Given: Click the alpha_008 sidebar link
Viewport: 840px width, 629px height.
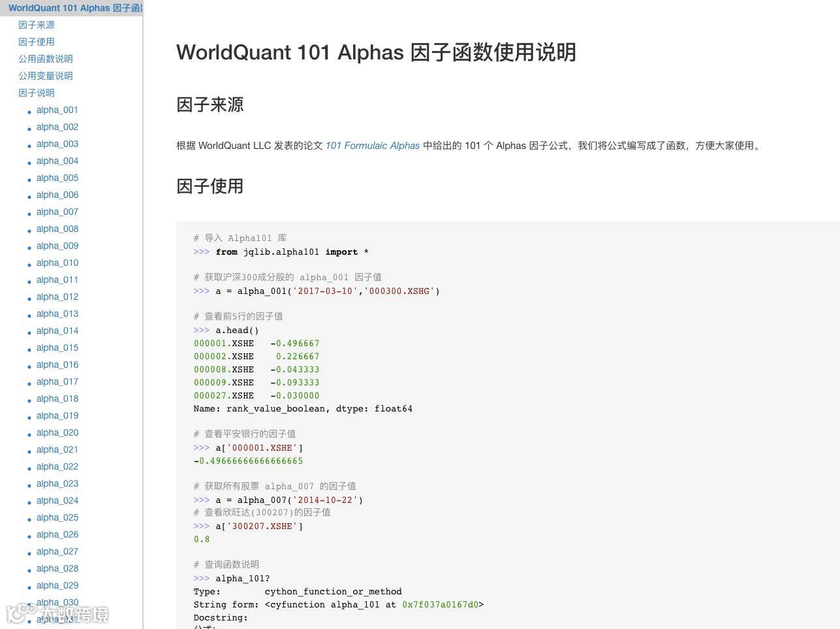Looking at the screenshot, I should tap(57, 229).
